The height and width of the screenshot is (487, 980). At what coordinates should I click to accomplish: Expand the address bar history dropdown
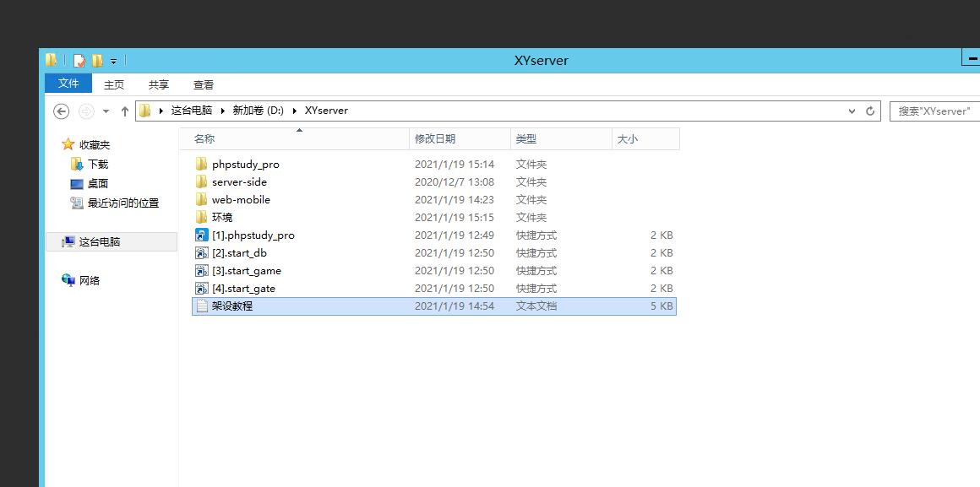click(x=852, y=111)
